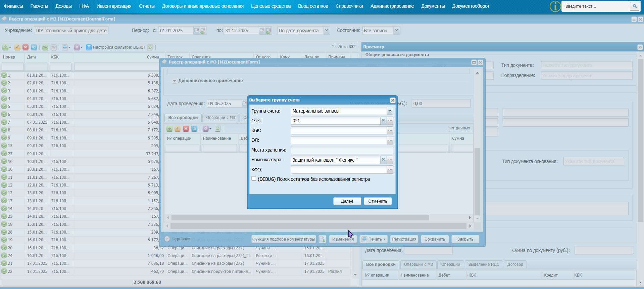This screenshot has height=289, width=644.
Task: Open Подразделение combo in Просмотр panel
Action: coord(587,75)
